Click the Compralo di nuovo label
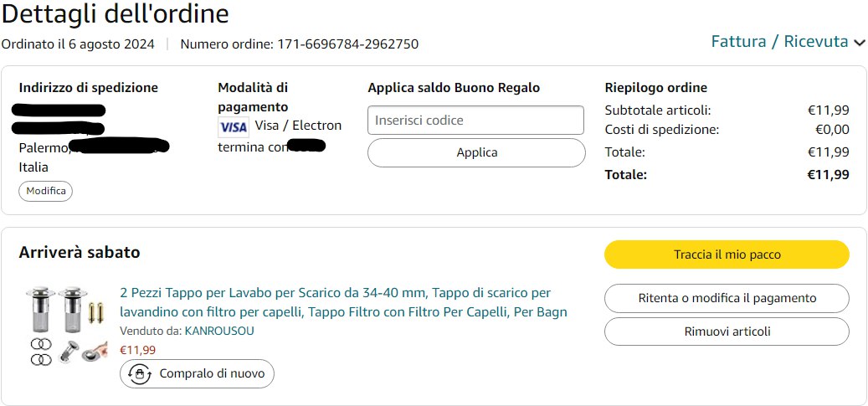 click(212, 373)
